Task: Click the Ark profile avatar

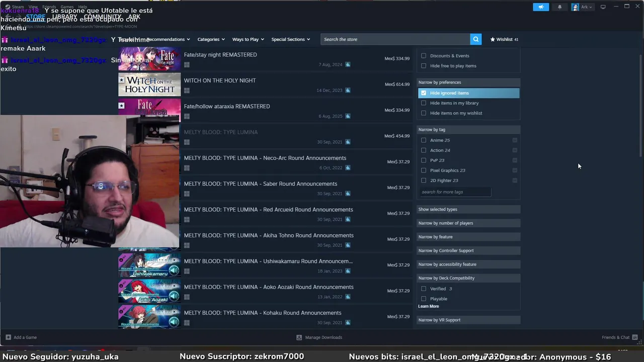Action: 575,7
